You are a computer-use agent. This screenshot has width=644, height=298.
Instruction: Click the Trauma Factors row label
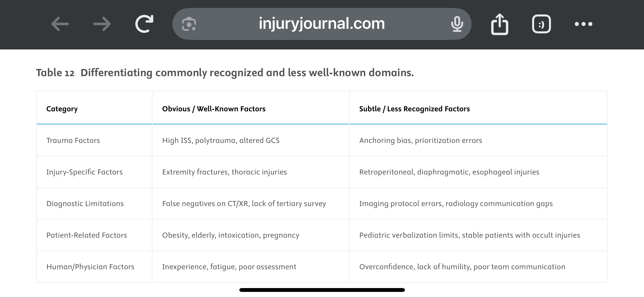click(73, 140)
